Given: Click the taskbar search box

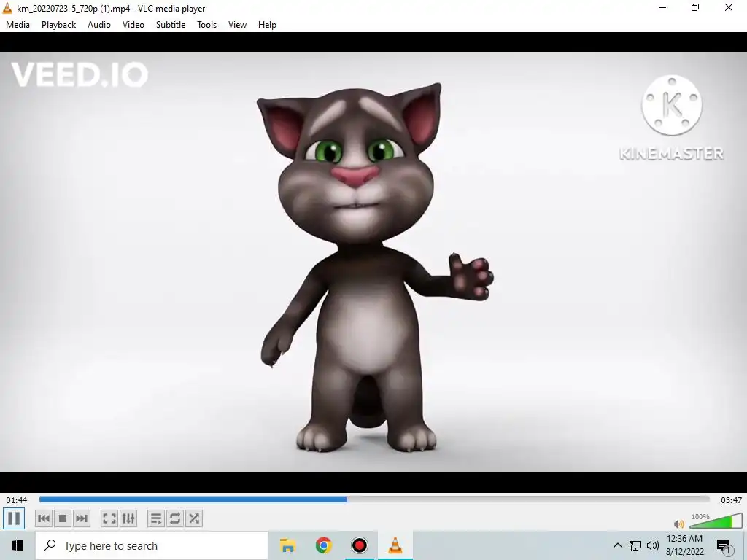Looking at the screenshot, I should pos(152,545).
